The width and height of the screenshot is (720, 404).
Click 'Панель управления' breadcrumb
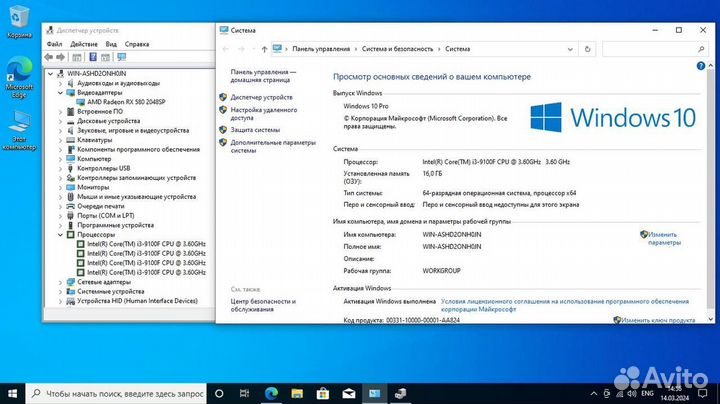point(321,49)
